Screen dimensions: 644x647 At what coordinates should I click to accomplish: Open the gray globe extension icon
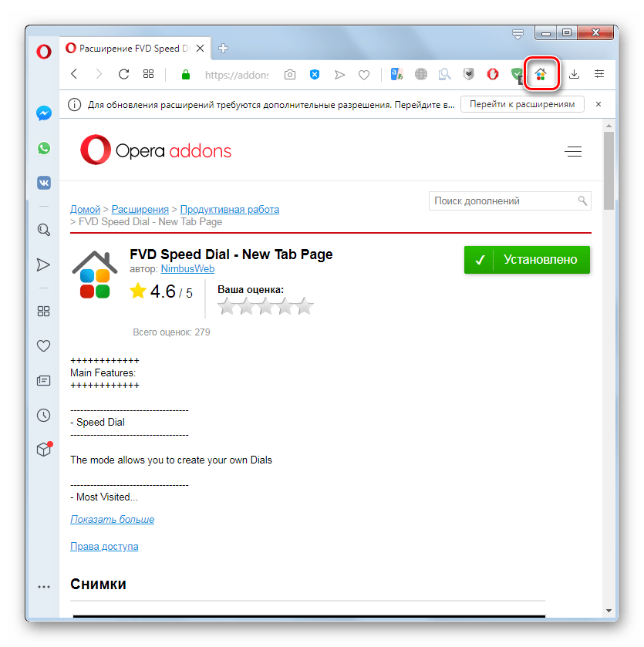pos(421,74)
